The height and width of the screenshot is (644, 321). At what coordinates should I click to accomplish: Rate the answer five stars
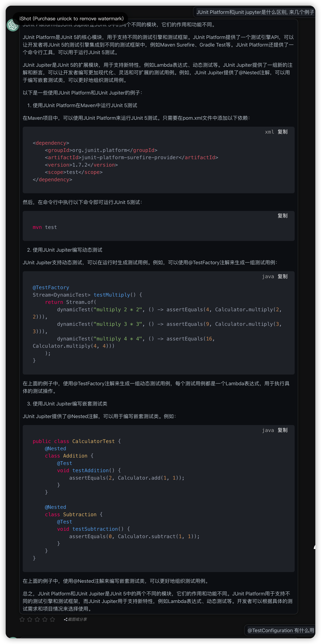52,619
